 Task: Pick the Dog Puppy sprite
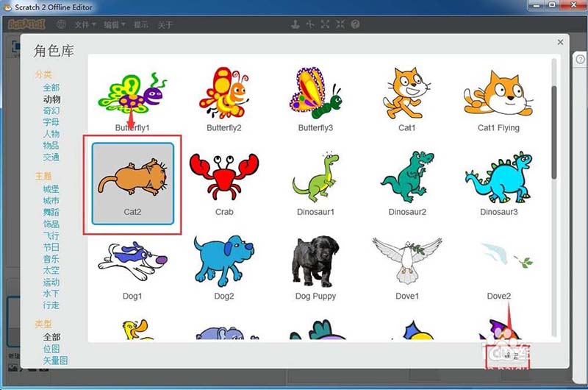pos(315,269)
